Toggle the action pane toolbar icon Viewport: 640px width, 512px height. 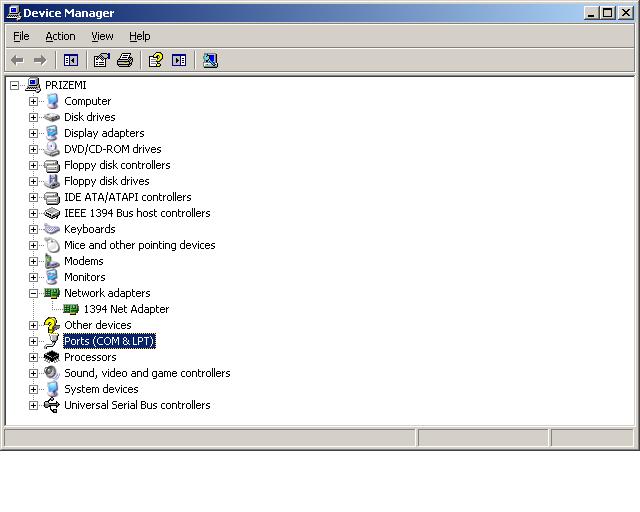179,60
